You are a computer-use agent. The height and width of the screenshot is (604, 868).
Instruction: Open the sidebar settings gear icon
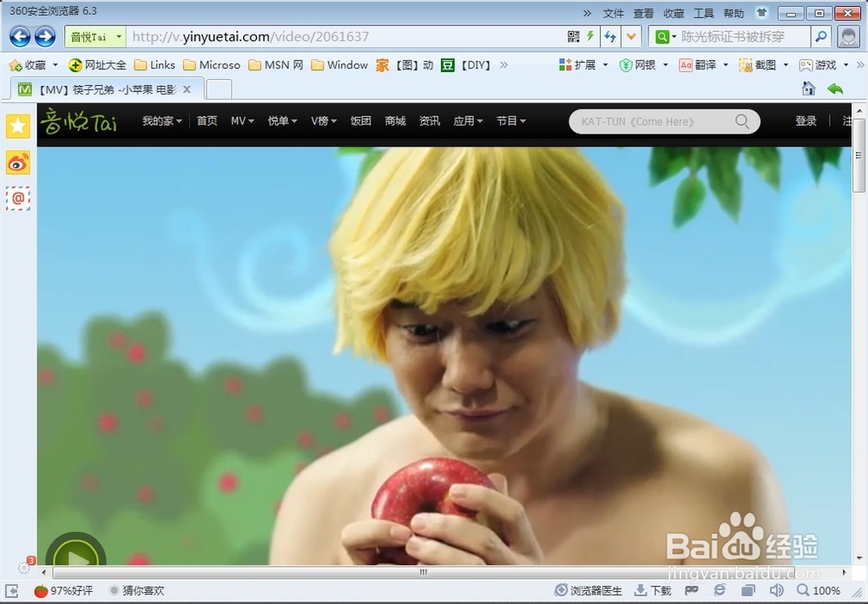23,568
